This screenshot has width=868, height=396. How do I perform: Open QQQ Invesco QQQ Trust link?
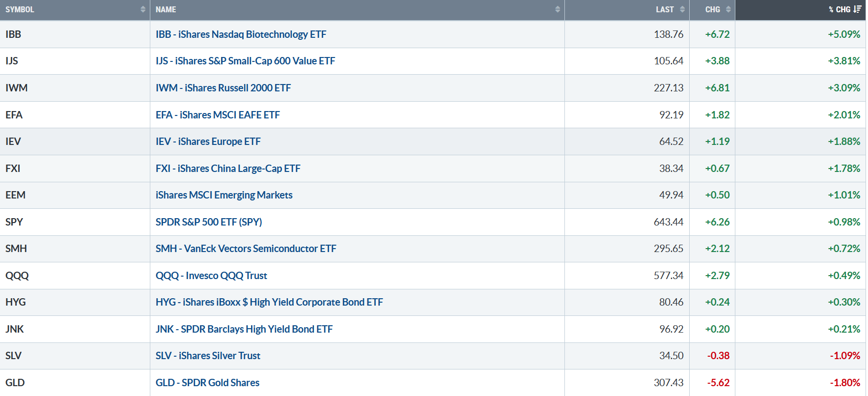(x=211, y=276)
